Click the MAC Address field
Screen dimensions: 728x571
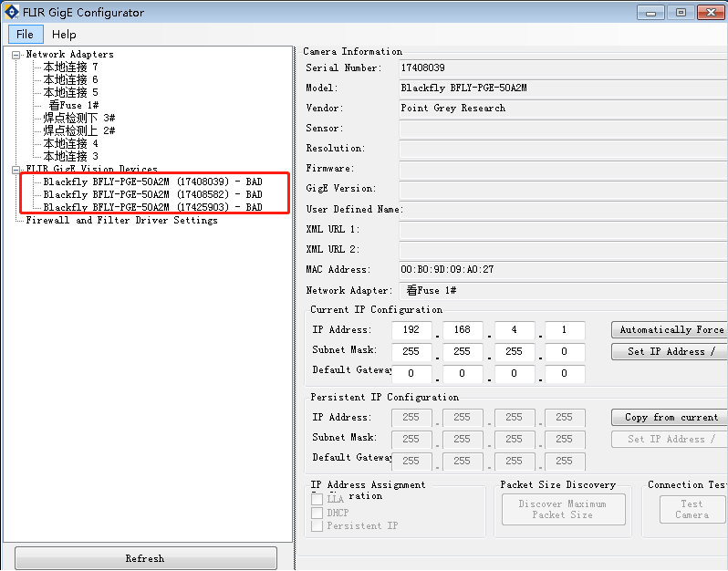click(563, 270)
